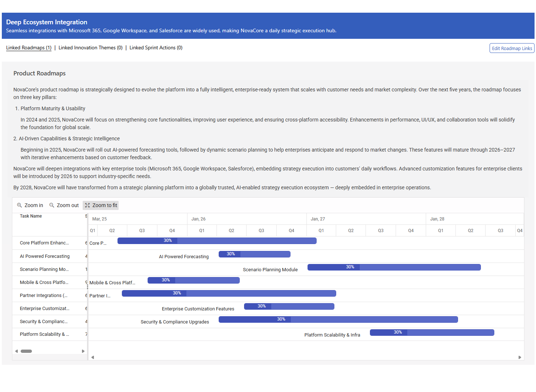
Task: Click the Zoom in magnifier icon
Action: click(20, 205)
